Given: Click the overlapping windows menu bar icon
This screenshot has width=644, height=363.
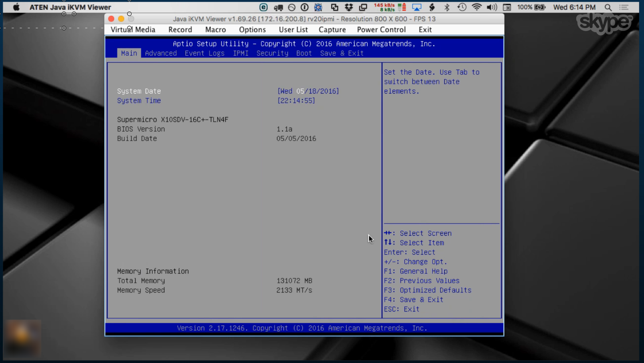Looking at the screenshot, I should coord(363,7).
